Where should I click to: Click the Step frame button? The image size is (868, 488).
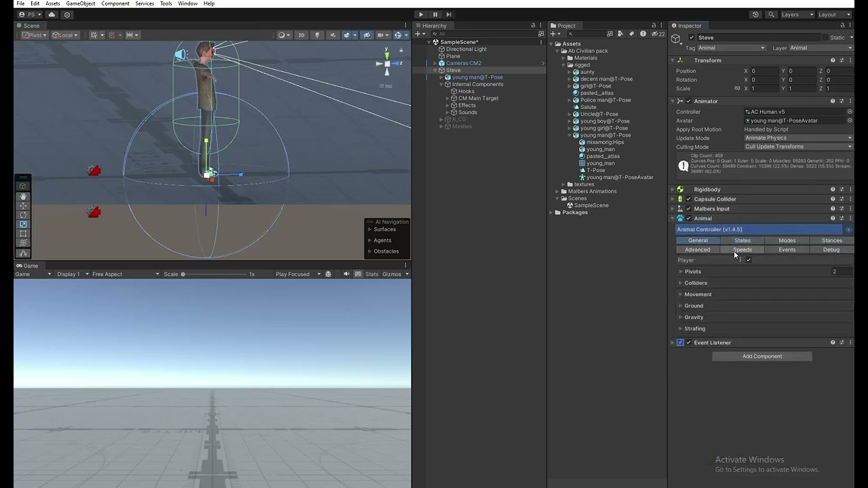coord(449,14)
